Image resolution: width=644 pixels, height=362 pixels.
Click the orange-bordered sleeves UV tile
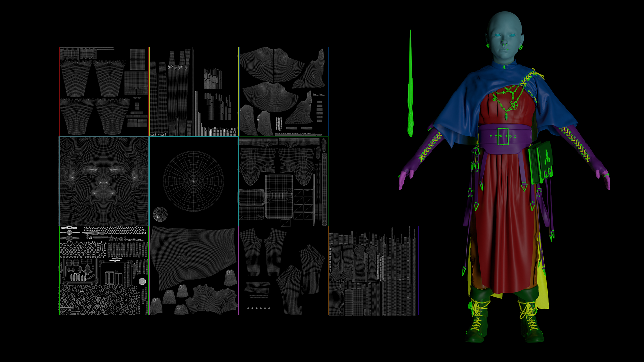click(283, 270)
